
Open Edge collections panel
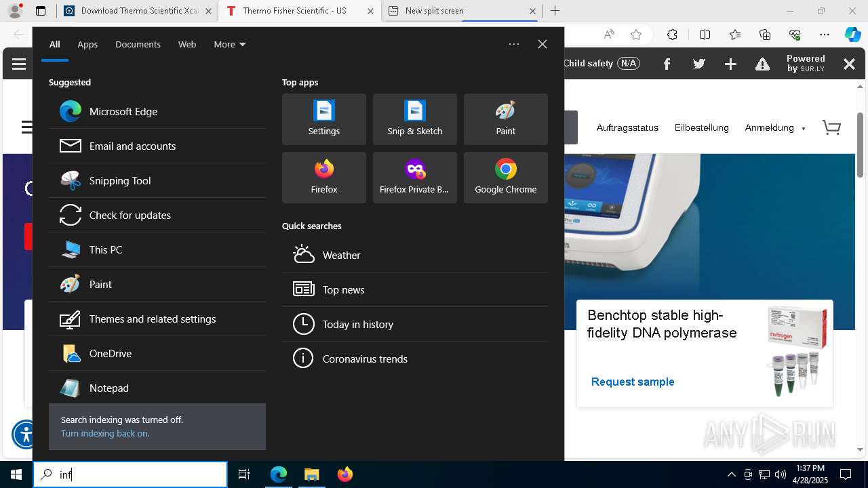click(x=765, y=35)
